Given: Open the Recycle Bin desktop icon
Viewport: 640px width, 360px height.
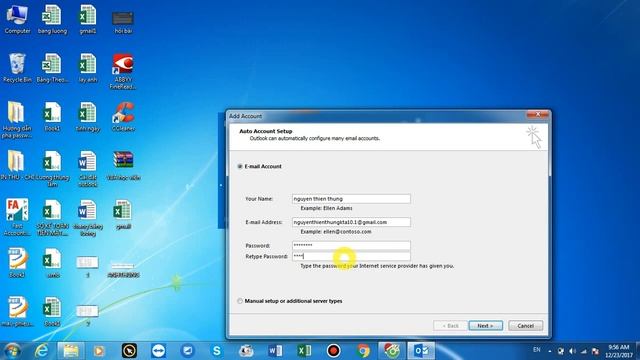Looking at the screenshot, I should pyautogui.click(x=17, y=68).
